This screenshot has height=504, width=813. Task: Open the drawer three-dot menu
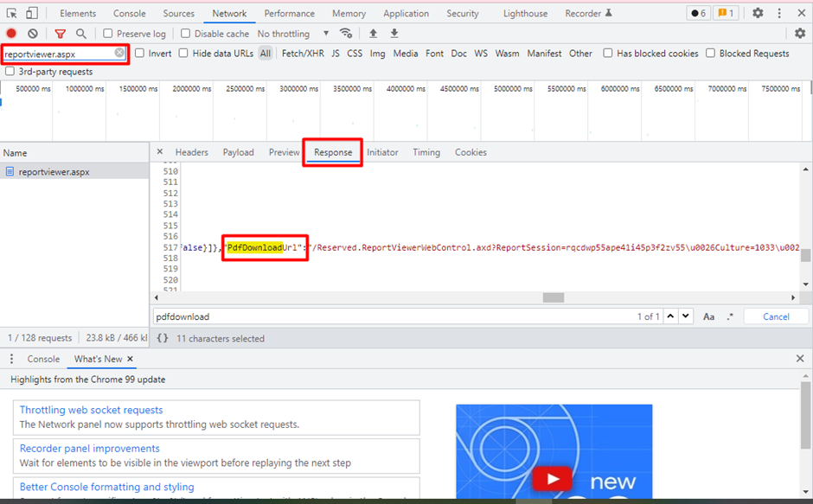pos(11,359)
